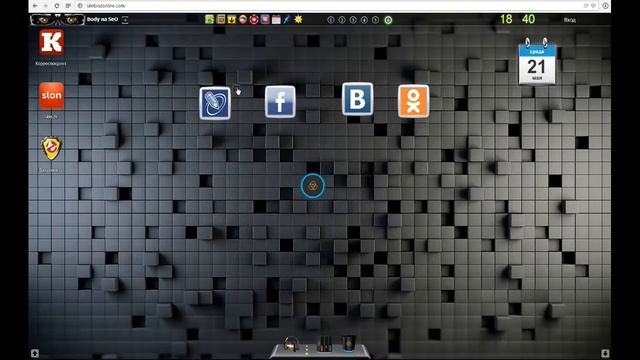Focus the browser address bar URL

106,6
